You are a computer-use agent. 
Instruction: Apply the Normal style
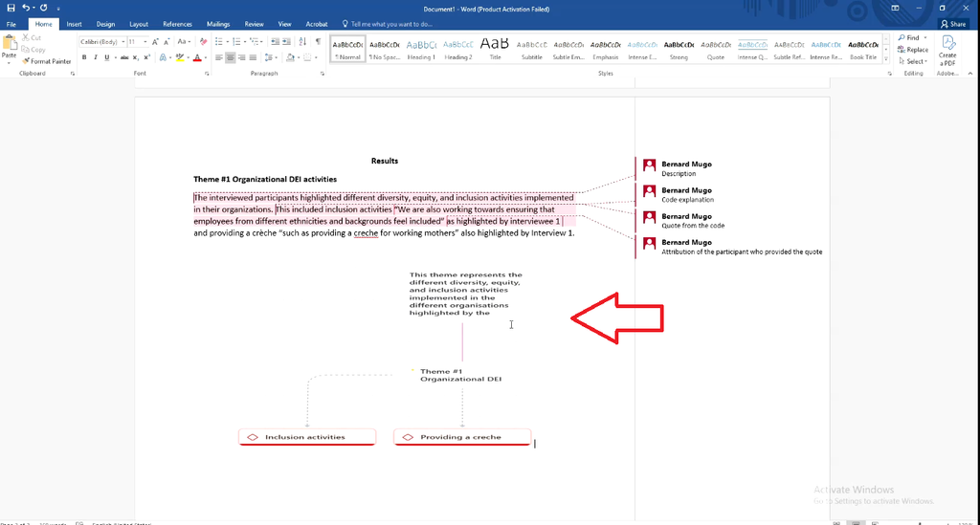tap(347, 50)
